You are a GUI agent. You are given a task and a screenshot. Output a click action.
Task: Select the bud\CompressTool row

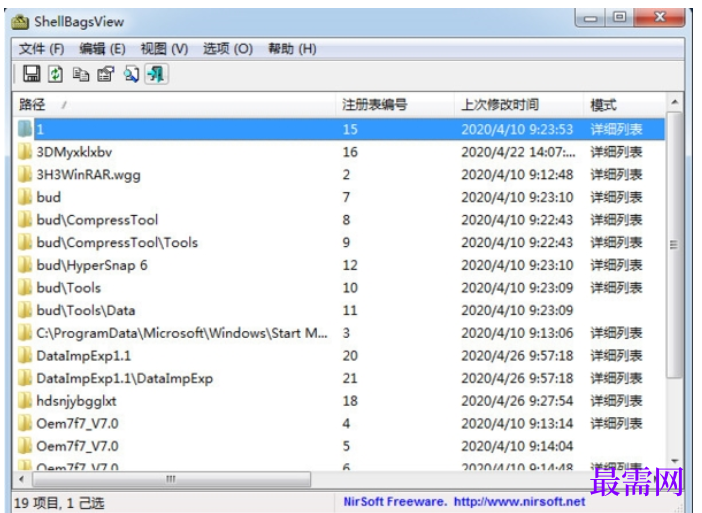pos(339,219)
